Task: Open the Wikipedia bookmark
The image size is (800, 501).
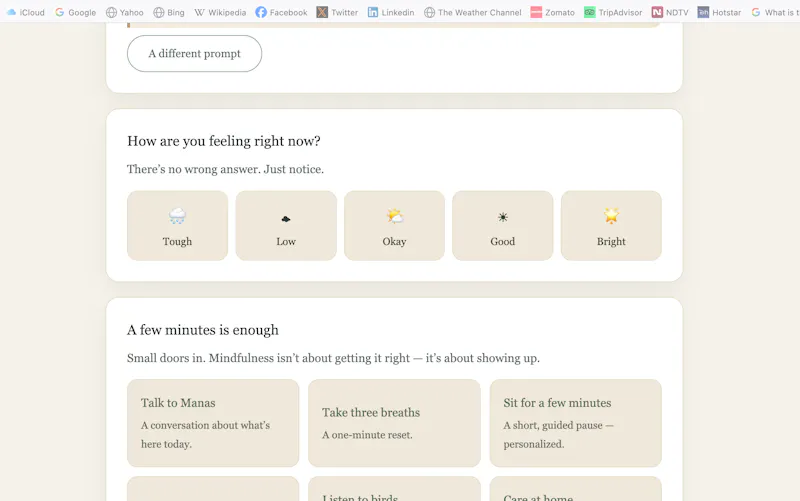Action: [x=220, y=12]
